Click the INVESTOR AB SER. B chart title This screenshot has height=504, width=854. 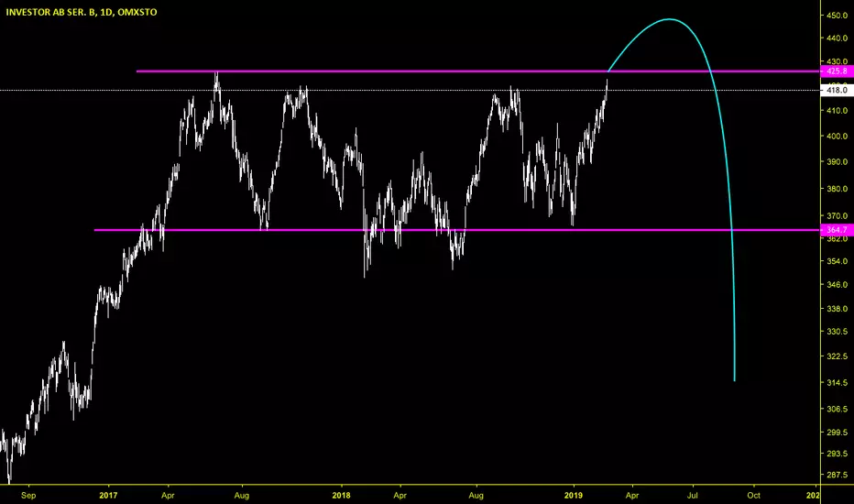pyautogui.click(x=82, y=12)
